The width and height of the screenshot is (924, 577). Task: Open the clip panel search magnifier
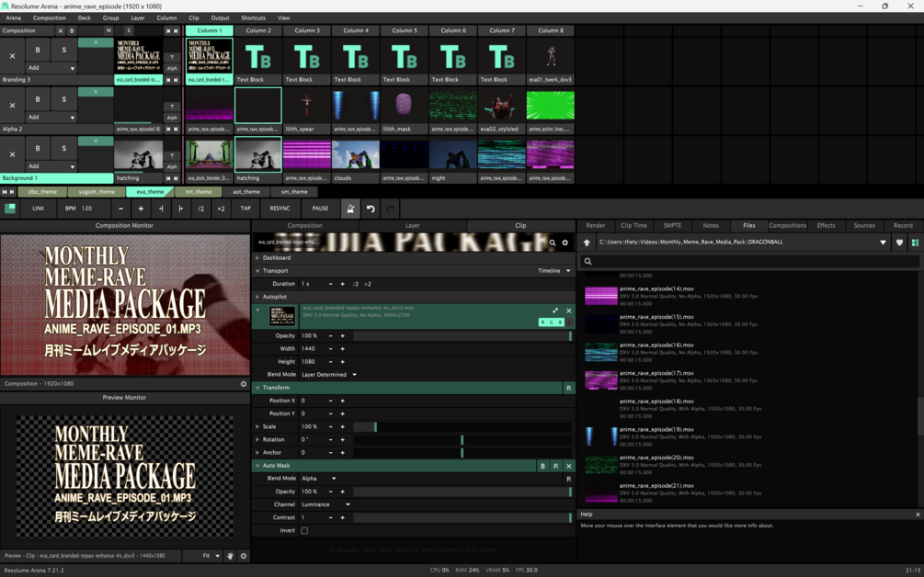coord(553,243)
